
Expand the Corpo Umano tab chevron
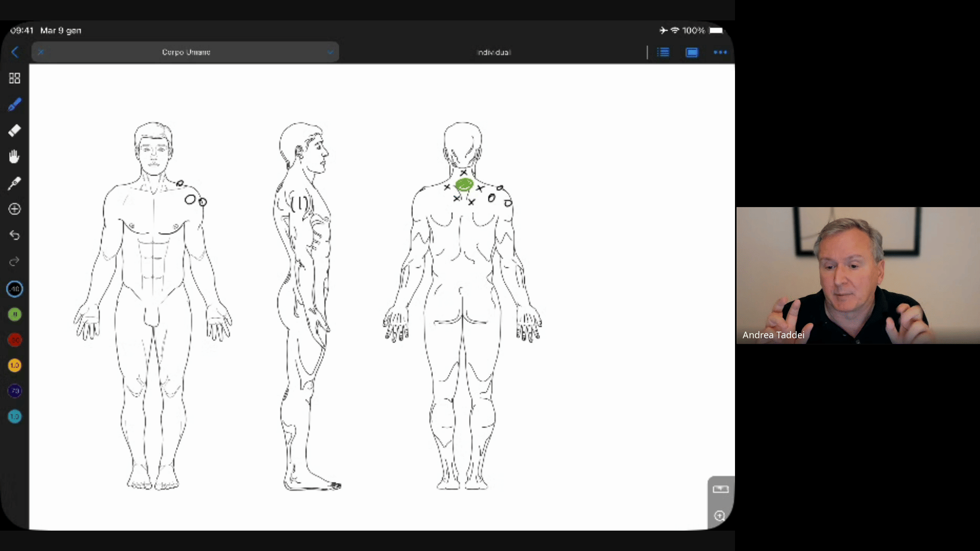pos(330,52)
